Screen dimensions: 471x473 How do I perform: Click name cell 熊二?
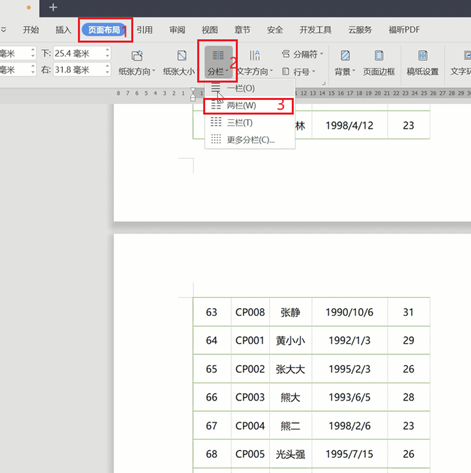290,426
